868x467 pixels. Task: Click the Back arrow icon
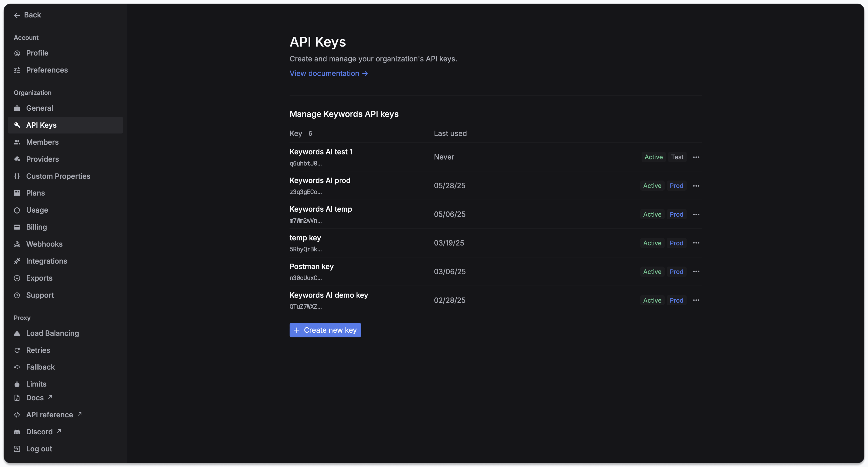point(17,15)
